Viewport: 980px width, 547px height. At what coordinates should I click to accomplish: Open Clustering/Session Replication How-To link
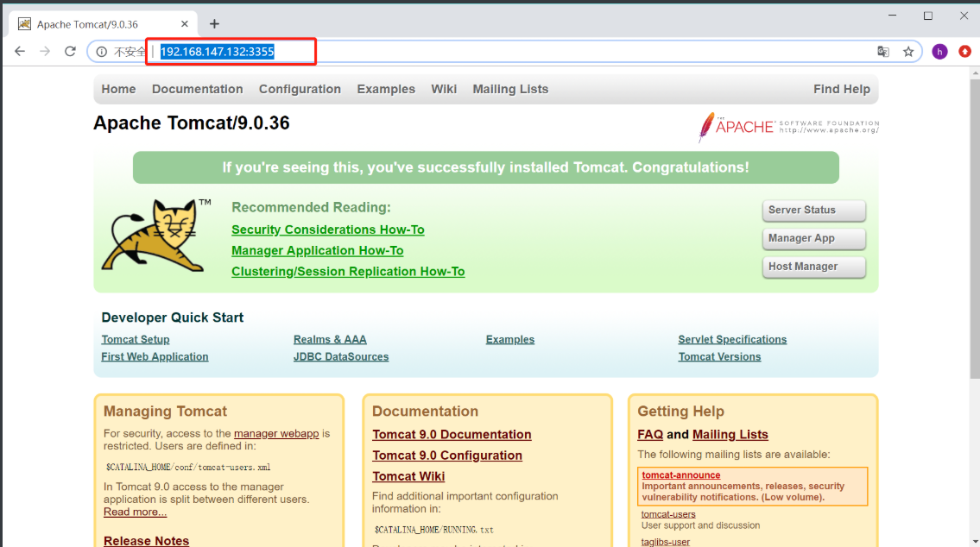click(348, 272)
